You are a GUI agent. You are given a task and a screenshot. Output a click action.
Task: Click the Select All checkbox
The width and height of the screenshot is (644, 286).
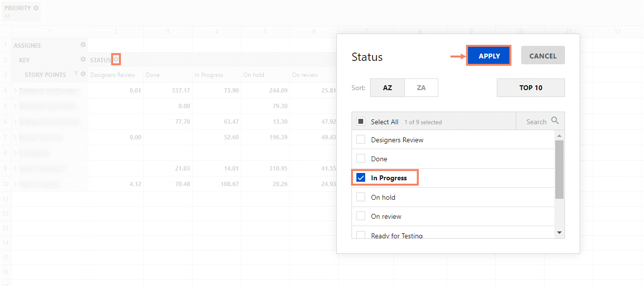(x=361, y=121)
